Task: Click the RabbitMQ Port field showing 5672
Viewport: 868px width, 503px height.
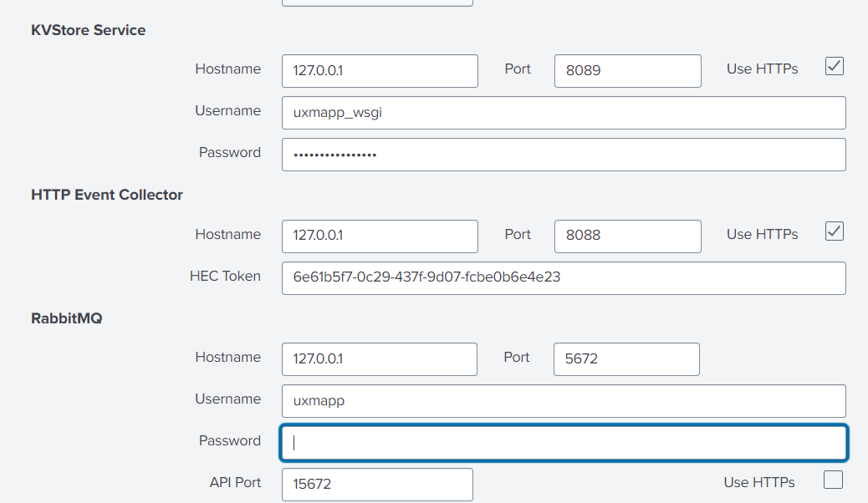Action: tap(625, 359)
